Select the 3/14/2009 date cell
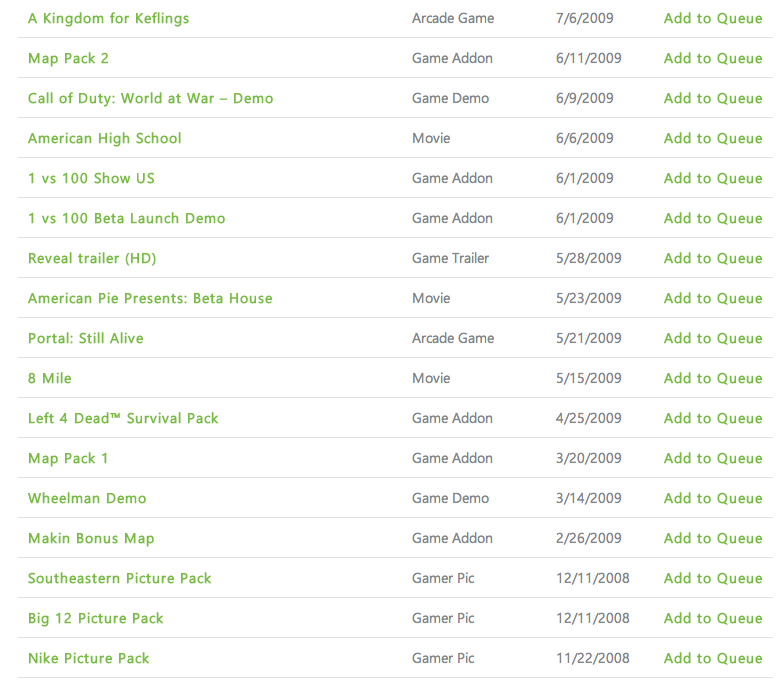 (x=589, y=498)
